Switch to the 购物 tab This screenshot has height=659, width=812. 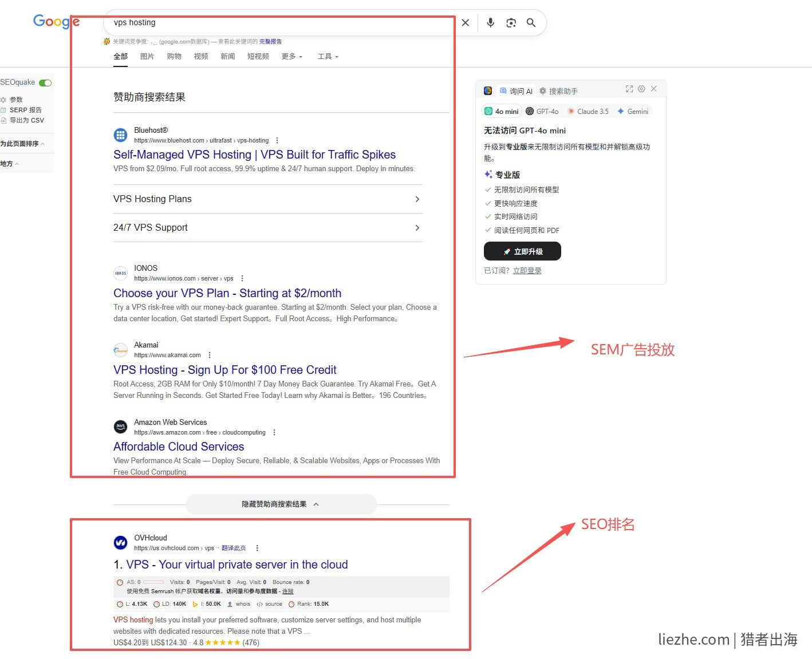174,57
